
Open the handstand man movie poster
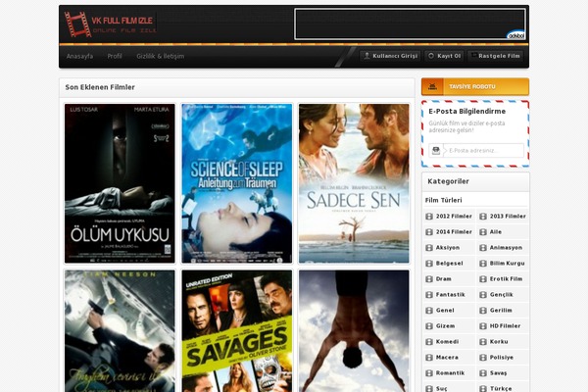(354, 331)
